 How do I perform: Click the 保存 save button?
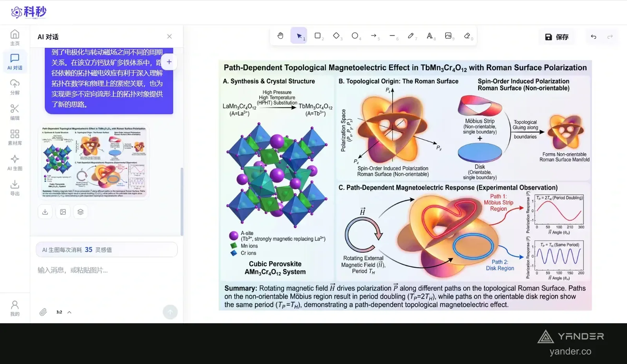[x=557, y=37]
